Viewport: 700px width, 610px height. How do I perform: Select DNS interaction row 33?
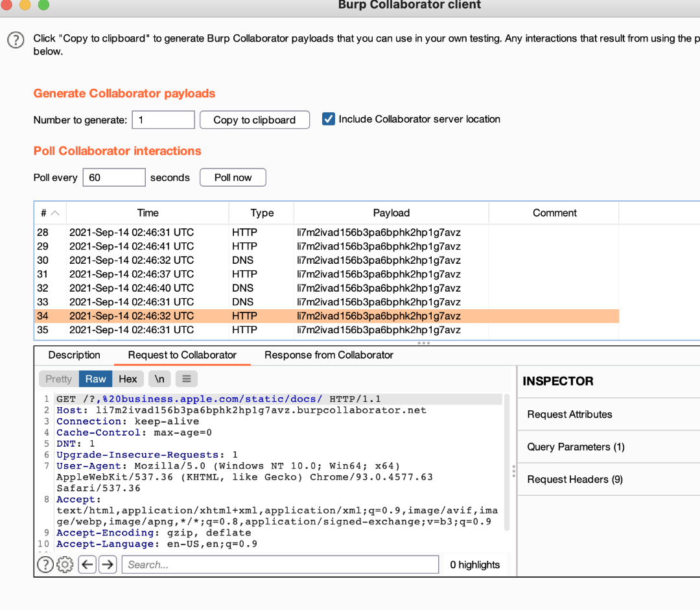pos(327,302)
